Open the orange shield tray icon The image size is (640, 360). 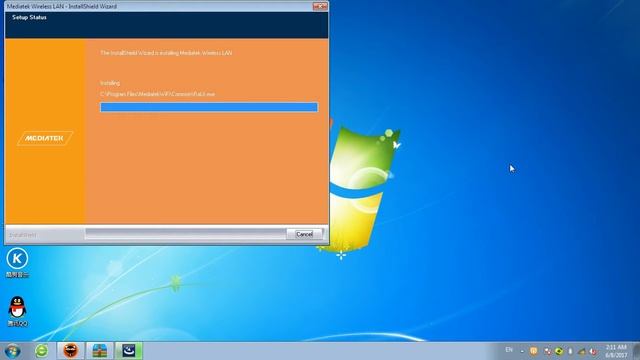533,351
